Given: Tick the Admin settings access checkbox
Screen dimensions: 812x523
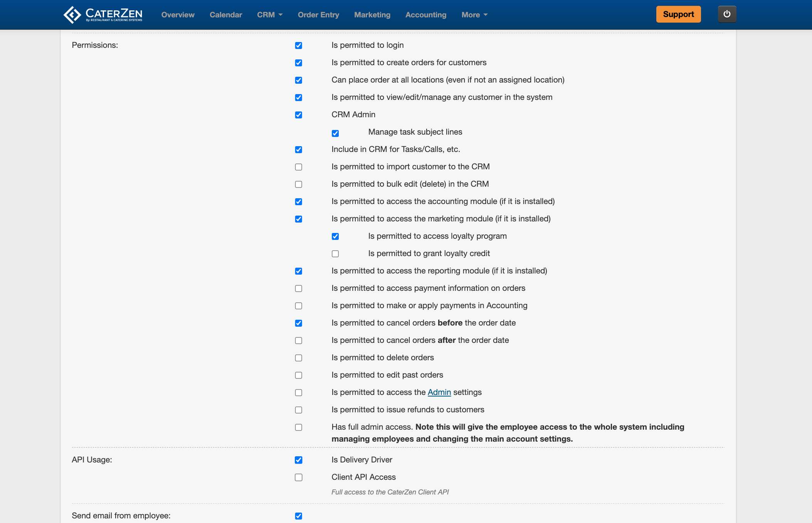Looking at the screenshot, I should coord(299,393).
